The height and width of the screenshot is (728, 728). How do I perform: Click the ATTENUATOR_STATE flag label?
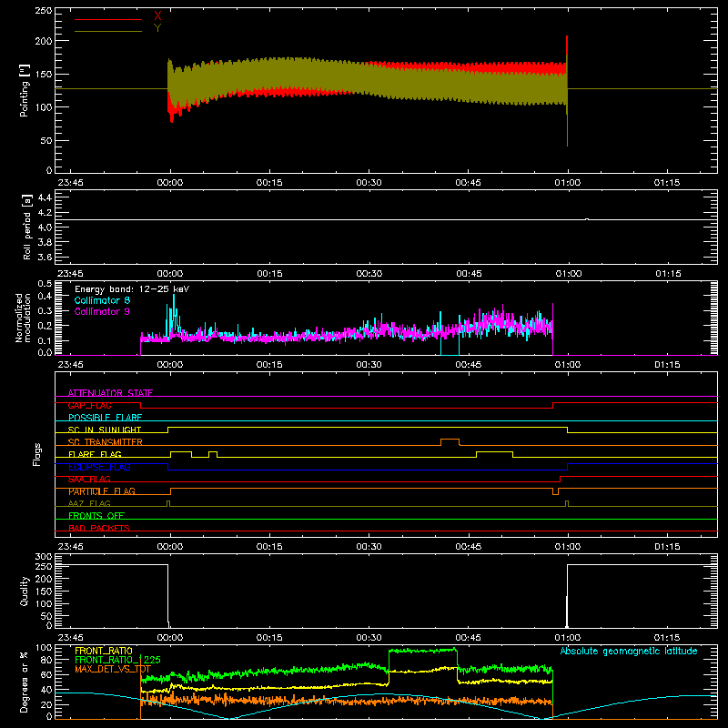pyautogui.click(x=110, y=393)
